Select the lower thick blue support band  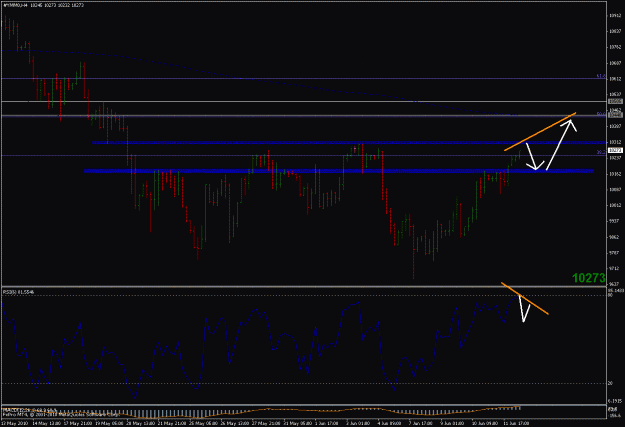coord(339,171)
